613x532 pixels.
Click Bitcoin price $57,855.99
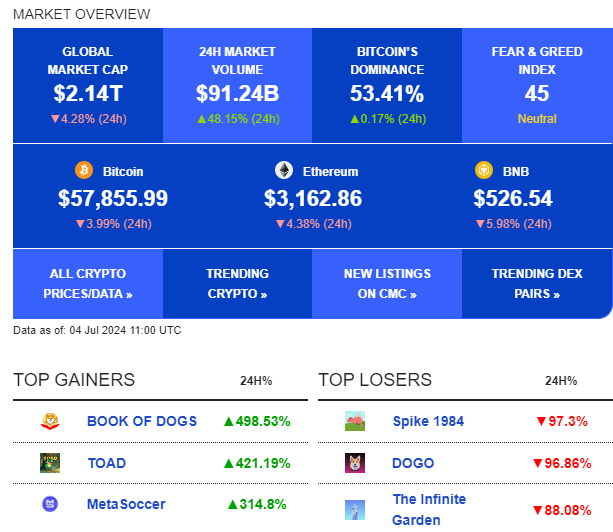coord(113,198)
